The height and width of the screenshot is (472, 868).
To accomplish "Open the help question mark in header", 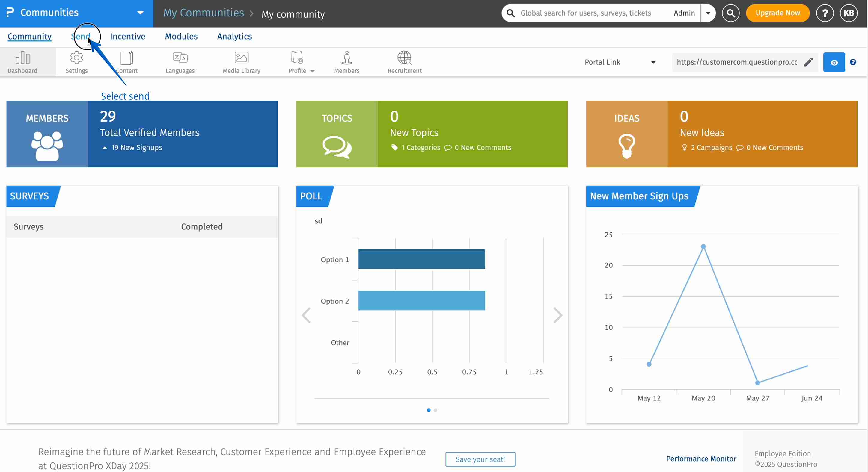I will click(824, 13).
